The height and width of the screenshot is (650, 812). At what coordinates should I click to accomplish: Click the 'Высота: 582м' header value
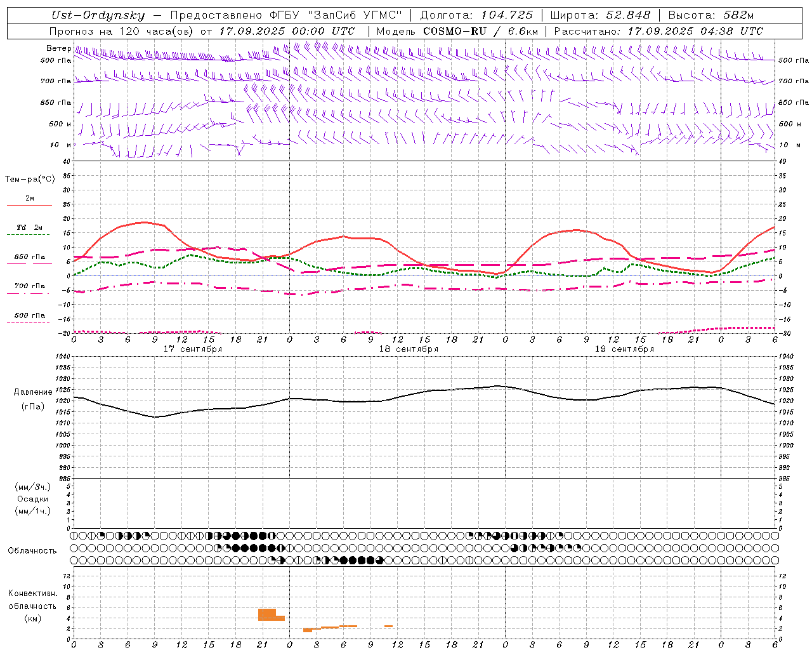(711, 15)
